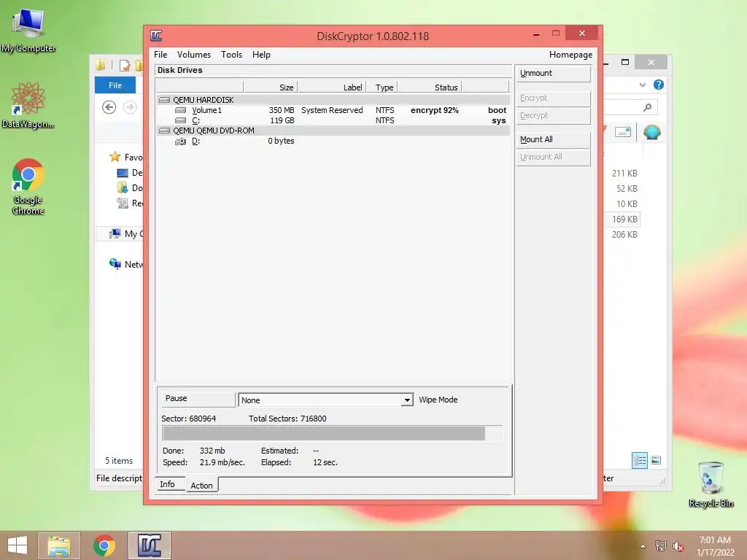Click the Size column header
This screenshot has width=747, height=560.
[x=271, y=87]
